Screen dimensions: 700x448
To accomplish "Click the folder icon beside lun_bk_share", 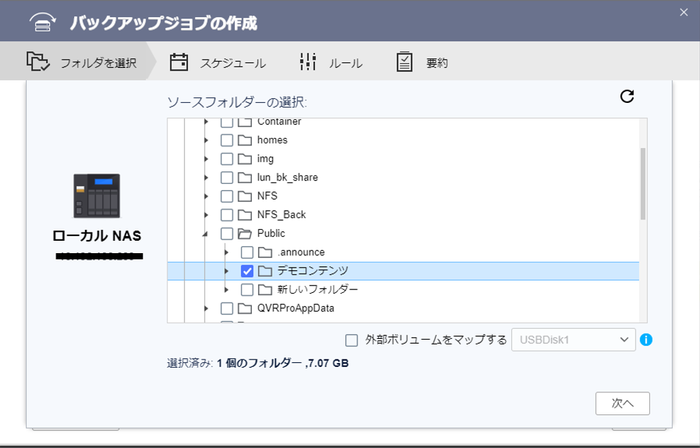I will tap(245, 177).
